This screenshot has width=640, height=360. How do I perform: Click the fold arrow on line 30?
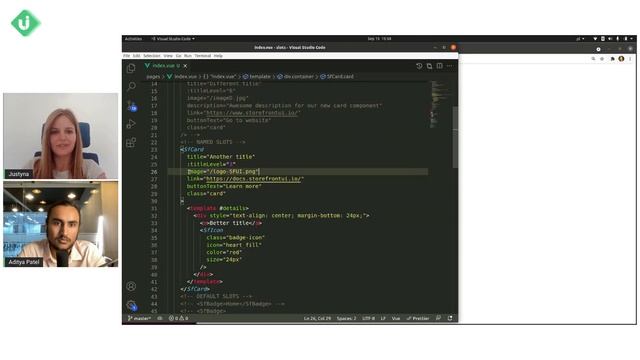click(x=182, y=201)
